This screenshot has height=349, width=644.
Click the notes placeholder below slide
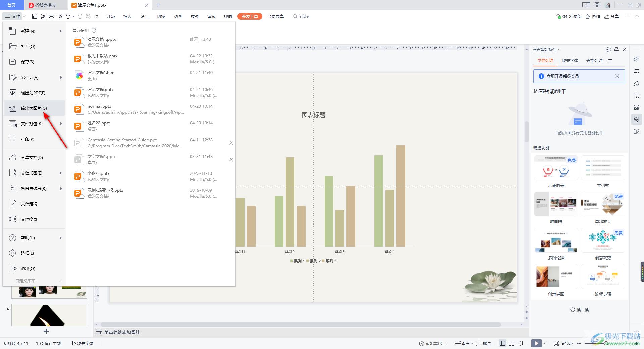coord(122,332)
